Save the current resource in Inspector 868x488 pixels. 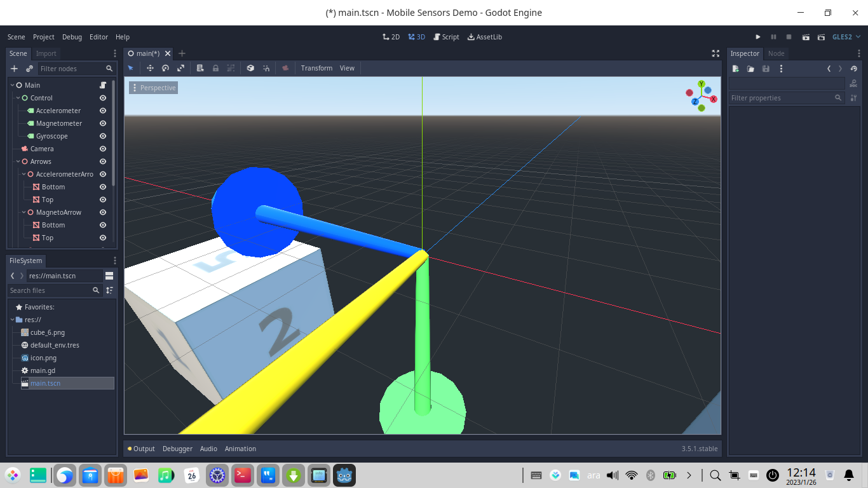(x=766, y=69)
